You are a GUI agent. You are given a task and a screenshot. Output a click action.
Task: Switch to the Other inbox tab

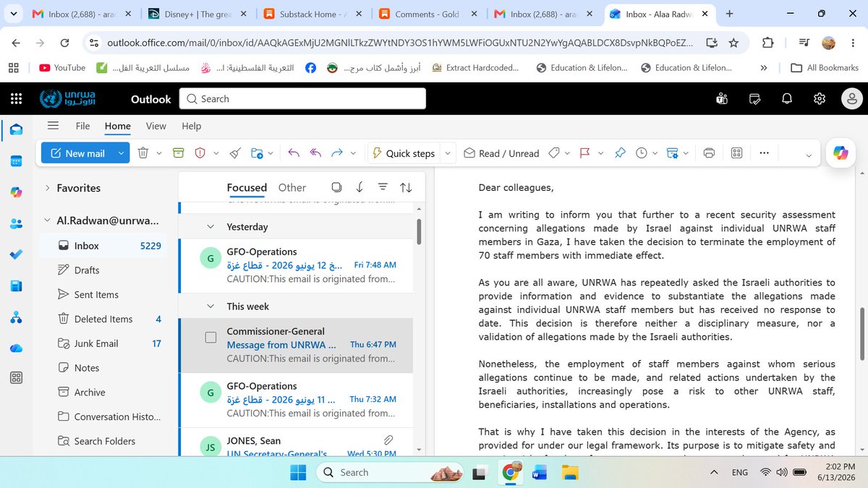[x=292, y=187]
